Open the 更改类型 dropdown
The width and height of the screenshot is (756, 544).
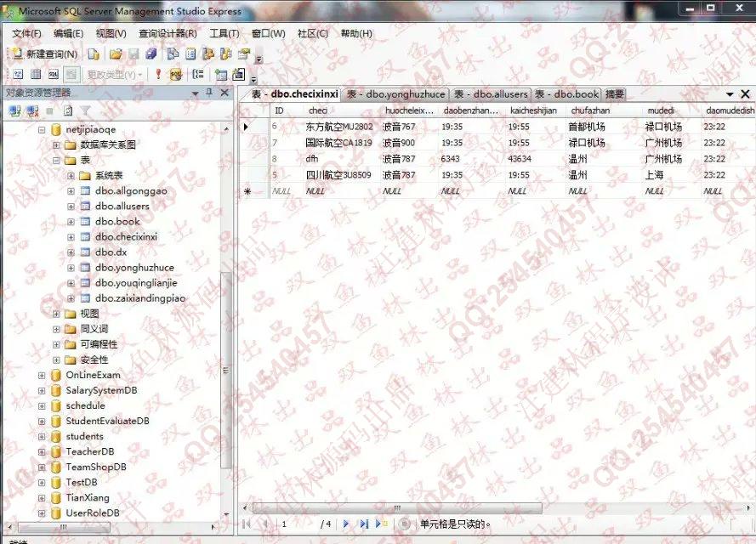pyautogui.click(x=115, y=75)
